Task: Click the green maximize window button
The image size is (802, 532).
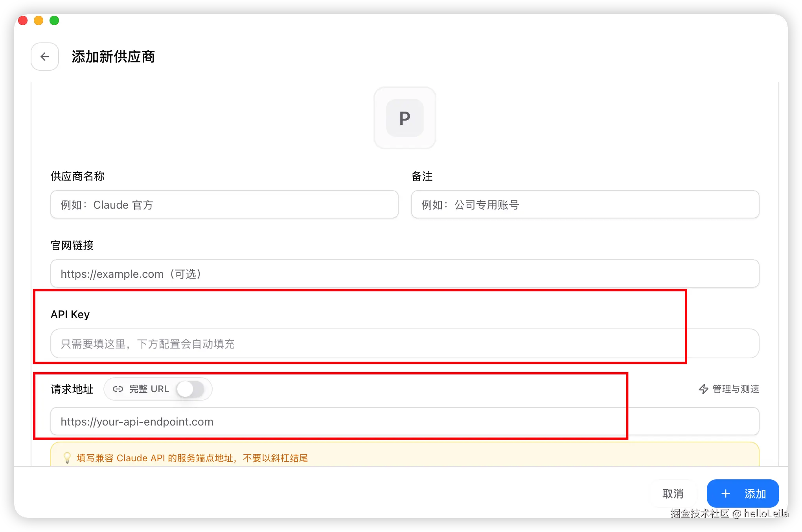Action: 54,20
